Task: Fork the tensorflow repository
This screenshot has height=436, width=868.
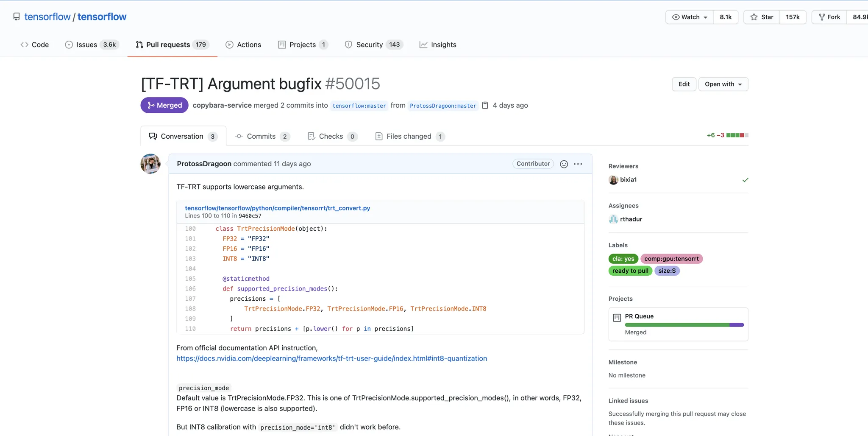Action: click(x=829, y=17)
